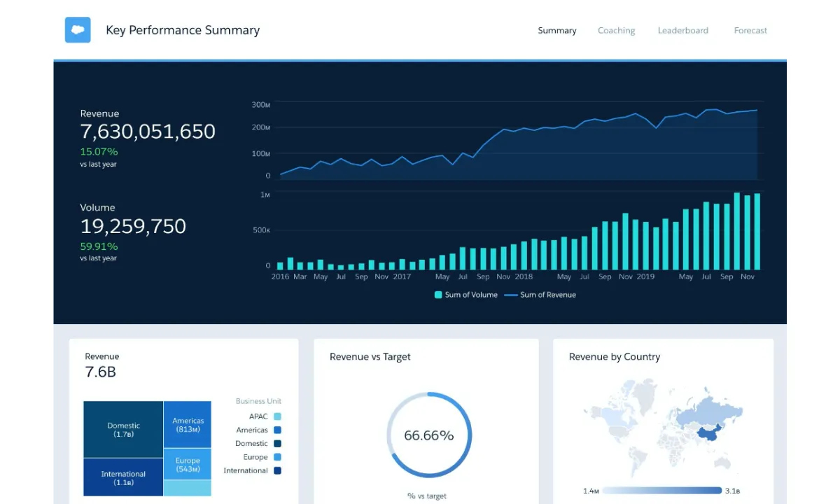The image size is (840, 504).
Task: Click the 3.1B scale maximum label
Action: pyautogui.click(x=734, y=491)
